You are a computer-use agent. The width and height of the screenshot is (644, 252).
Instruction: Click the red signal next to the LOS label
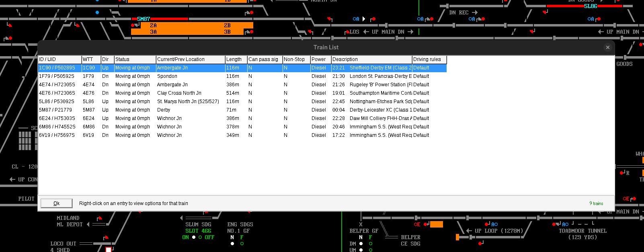347,32
